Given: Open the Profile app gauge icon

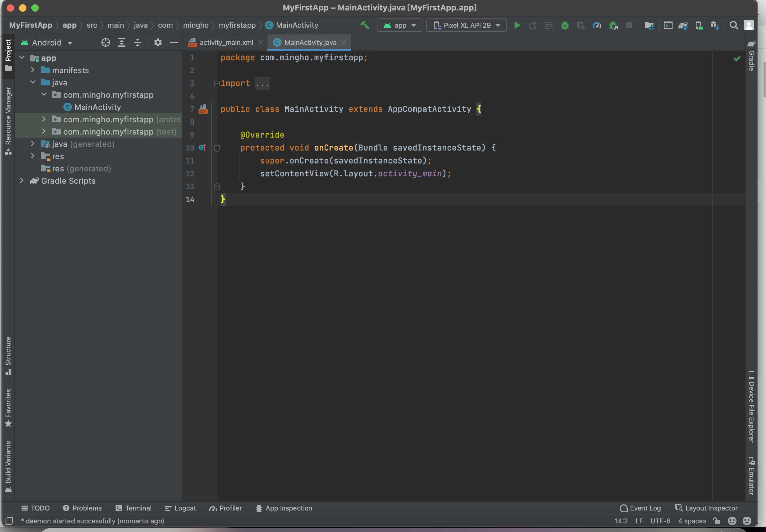Looking at the screenshot, I should [x=597, y=25].
